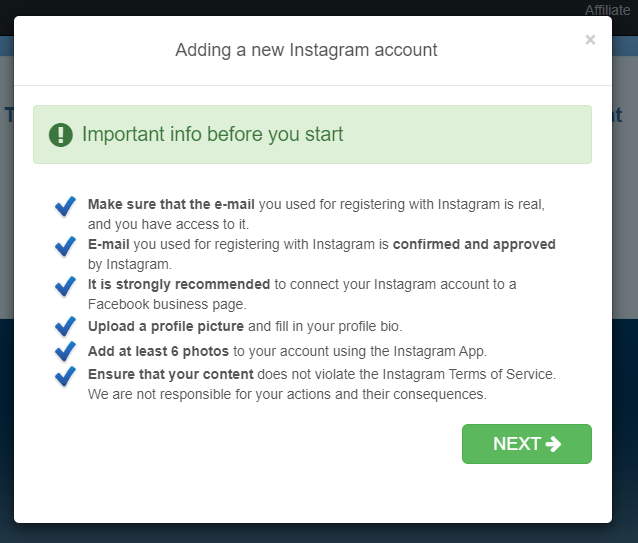Open the Affiliate link in top bar
This screenshot has height=543, width=638.
pos(608,10)
